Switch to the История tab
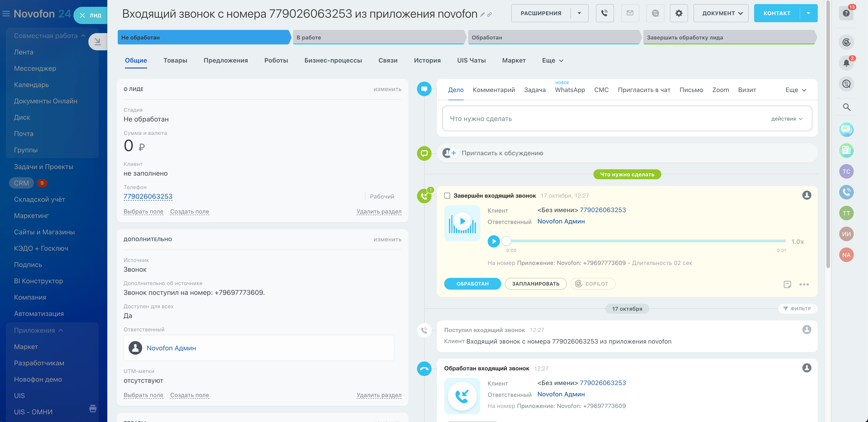 pyautogui.click(x=427, y=60)
